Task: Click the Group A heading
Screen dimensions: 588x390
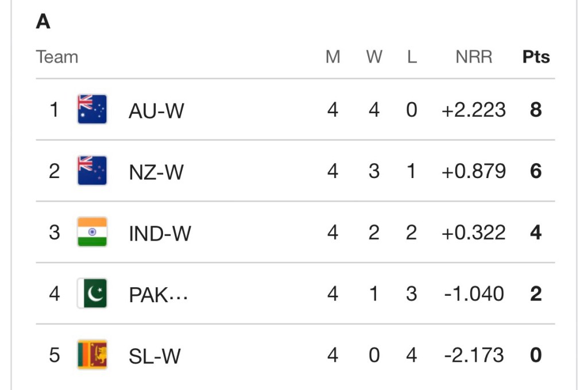Action: tap(43, 22)
